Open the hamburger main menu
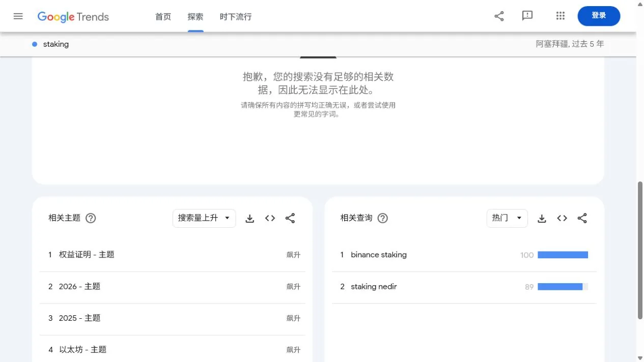The width and height of the screenshot is (644, 362). [18, 16]
